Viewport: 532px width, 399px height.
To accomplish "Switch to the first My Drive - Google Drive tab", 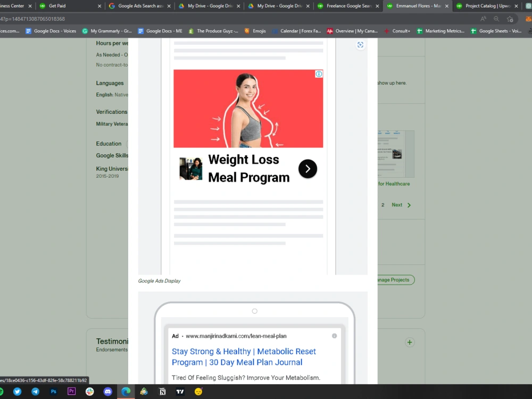I will pos(209,6).
